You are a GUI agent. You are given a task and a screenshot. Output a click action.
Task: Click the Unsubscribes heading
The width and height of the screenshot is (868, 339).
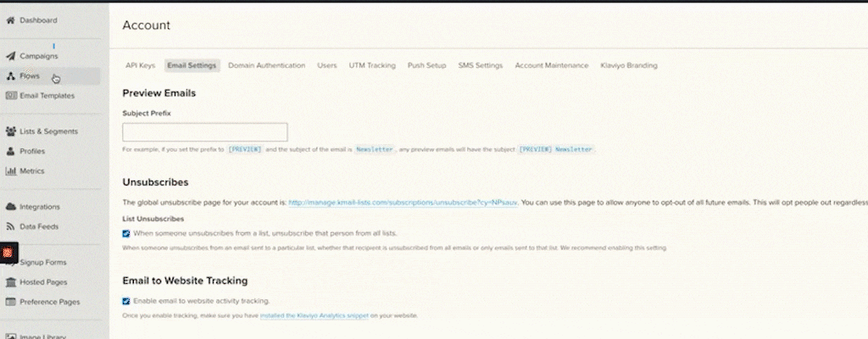tap(156, 182)
